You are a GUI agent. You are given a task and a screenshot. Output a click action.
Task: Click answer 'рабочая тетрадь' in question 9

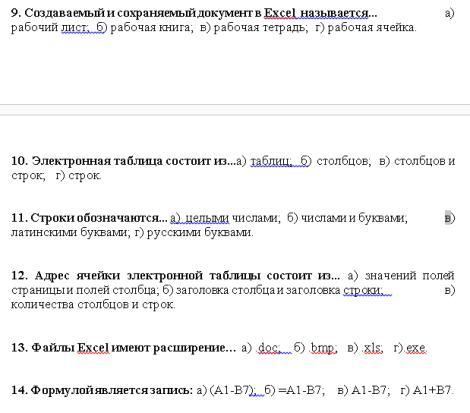[261, 27]
